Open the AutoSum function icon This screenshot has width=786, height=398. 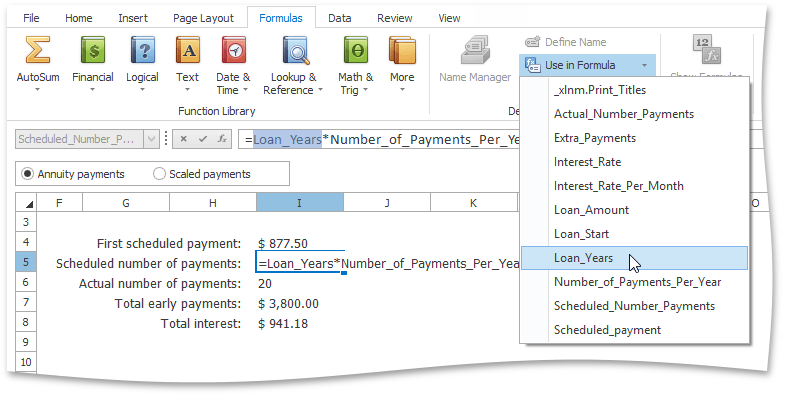38,50
